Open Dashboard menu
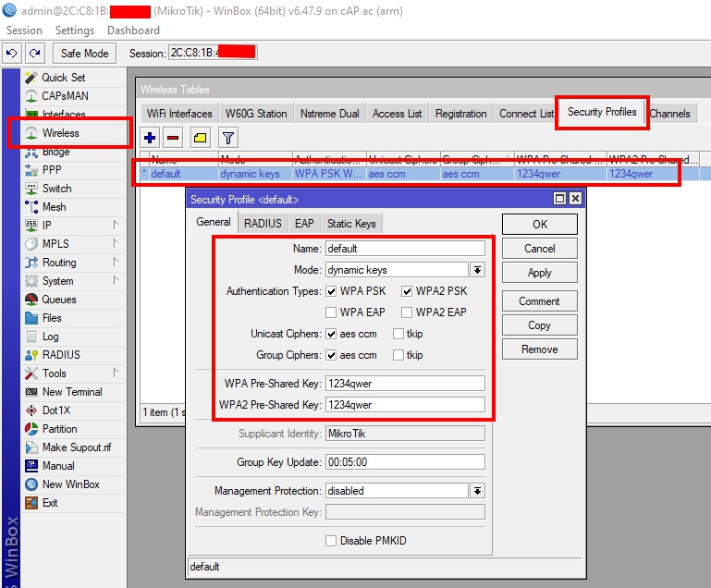711x588 pixels. click(134, 31)
